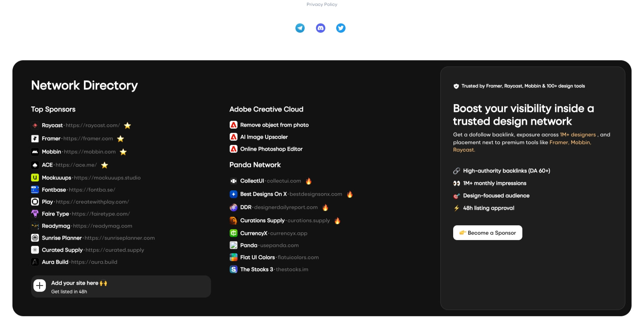Screen dimensions: 644x327
Task: Click the Flat UI Colors logo icon
Action: pos(234,257)
